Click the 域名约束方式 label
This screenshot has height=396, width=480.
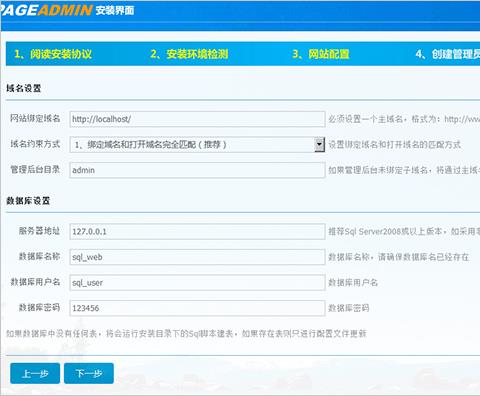tap(35, 144)
